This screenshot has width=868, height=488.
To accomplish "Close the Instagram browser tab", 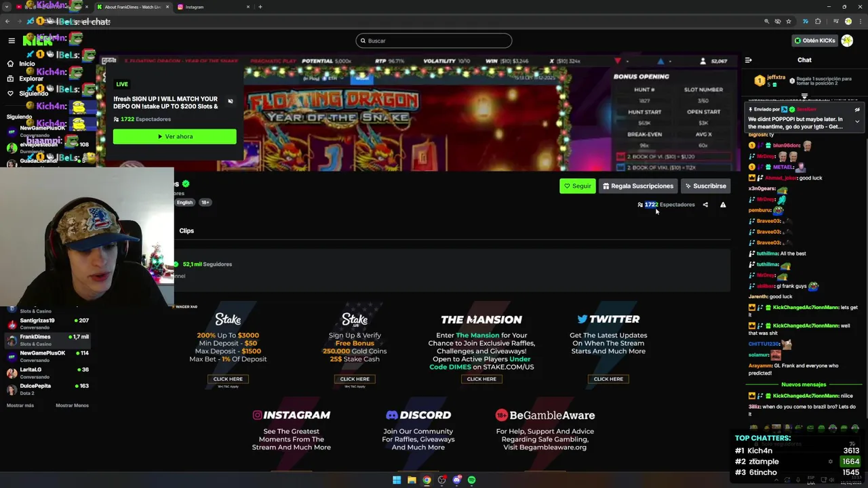I will [x=248, y=7].
